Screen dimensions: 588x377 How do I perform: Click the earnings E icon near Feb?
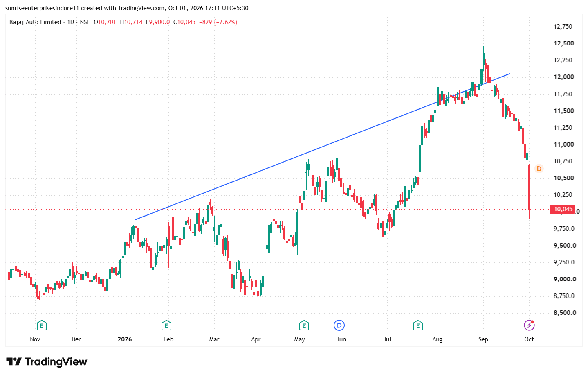[166, 326]
